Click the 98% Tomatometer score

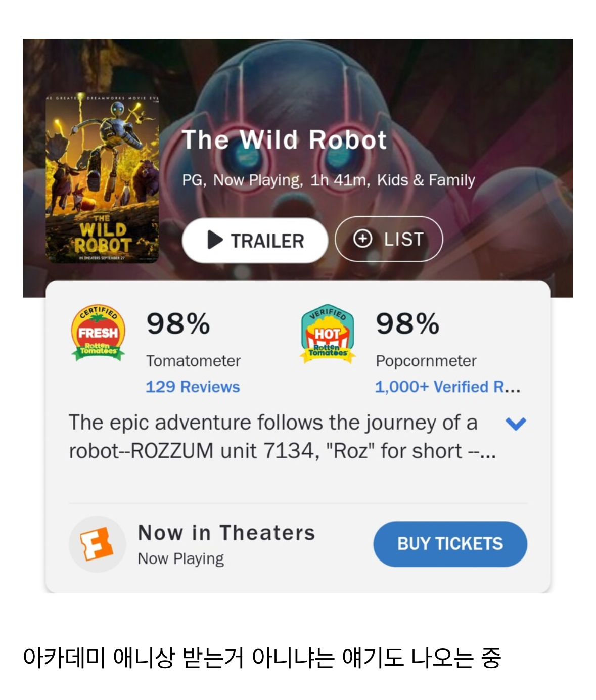click(x=178, y=323)
